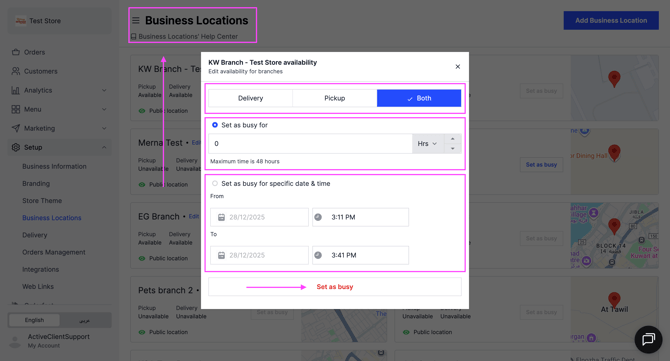Open Store Theme under Setup
The image size is (670, 361).
(42, 200)
